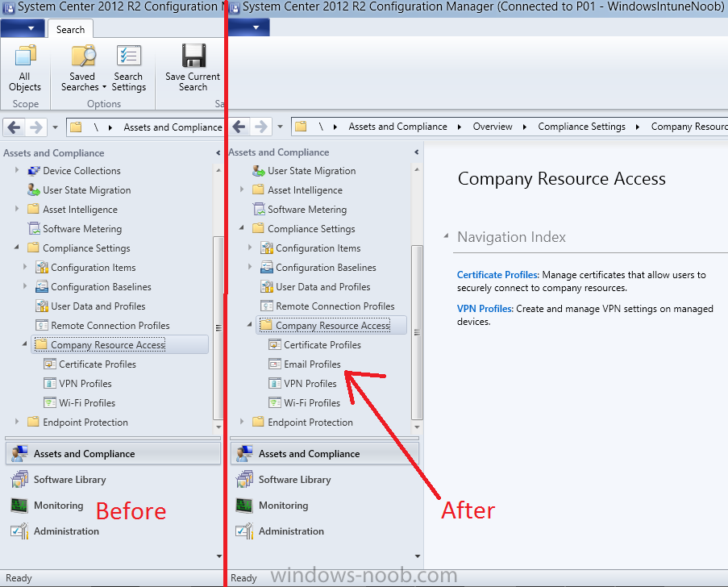
Task: Open Administration workspace in right window
Action: 325,531
